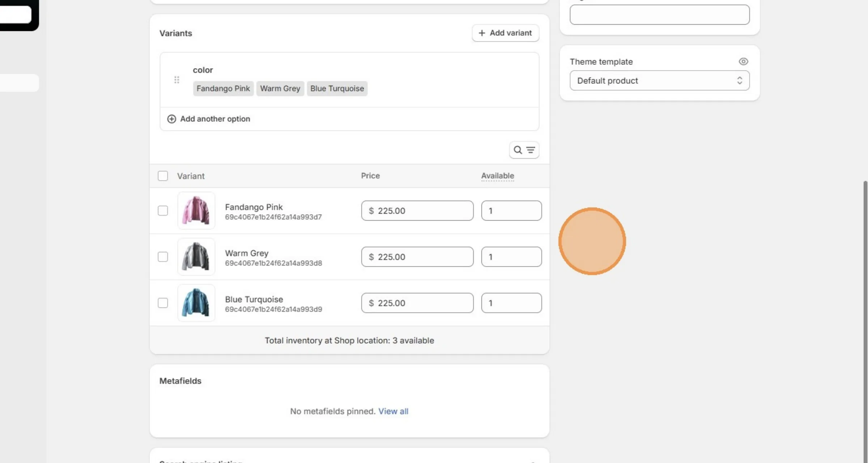Open the Fandango Pink jacket thumbnail
The width and height of the screenshot is (868, 463).
coord(196,211)
